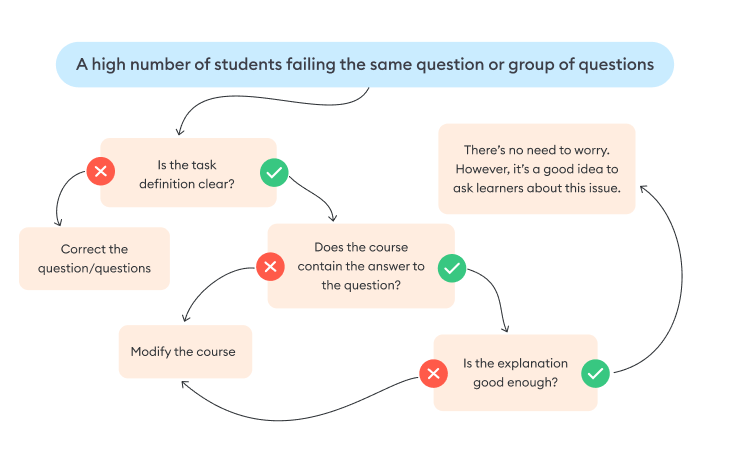
Task: Click the 'Modify the course' box
Action: tap(184, 352)
